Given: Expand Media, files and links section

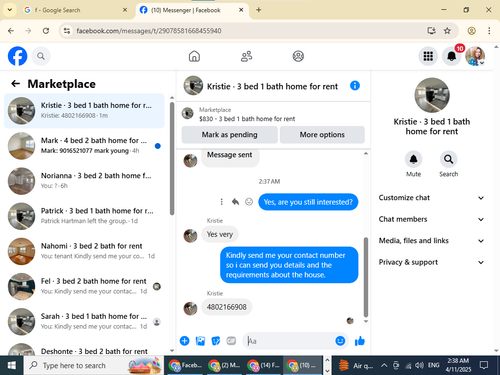Looking at the screenshot, I should [431, 241].
